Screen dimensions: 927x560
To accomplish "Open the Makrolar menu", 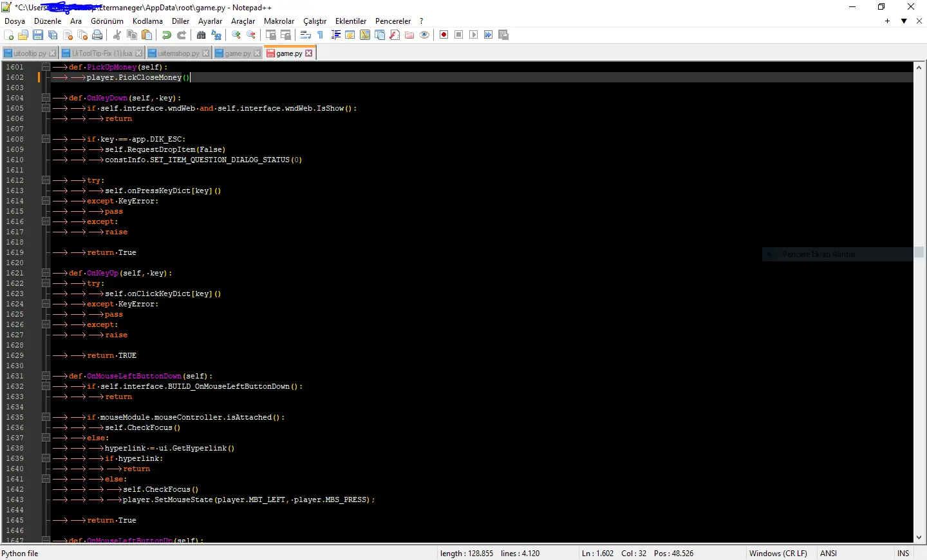I will click(279, 21).
